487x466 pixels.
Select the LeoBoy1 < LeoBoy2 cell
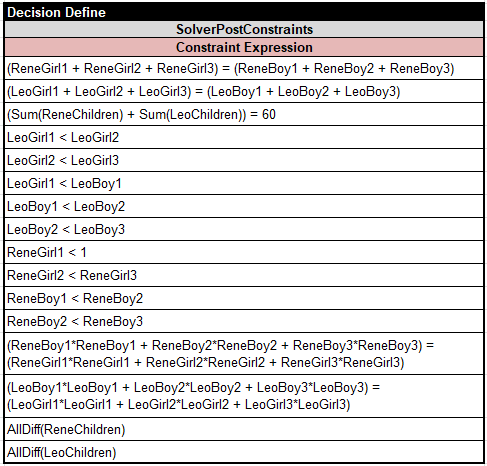[x=244, y=206]
